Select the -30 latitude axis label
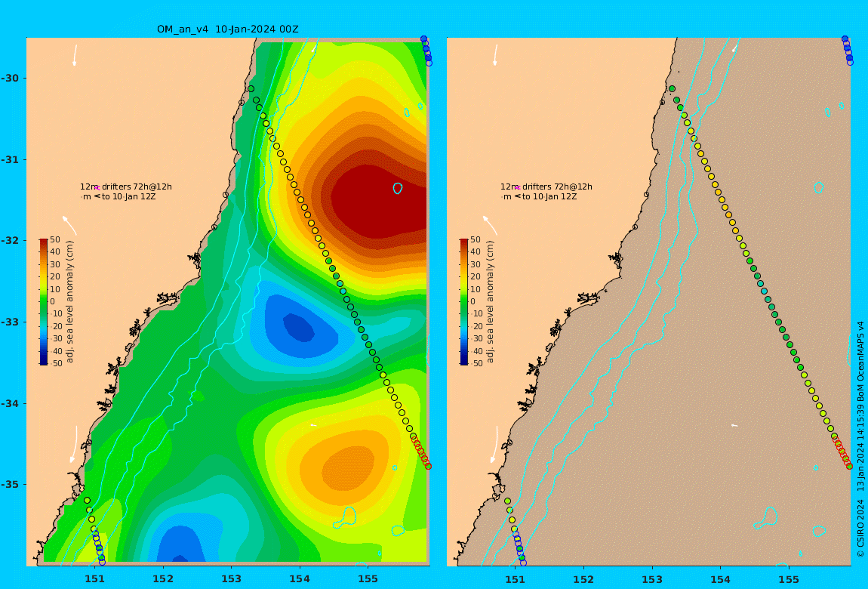Viewport: 868px width, 589px height. click(x=9, y=78)
